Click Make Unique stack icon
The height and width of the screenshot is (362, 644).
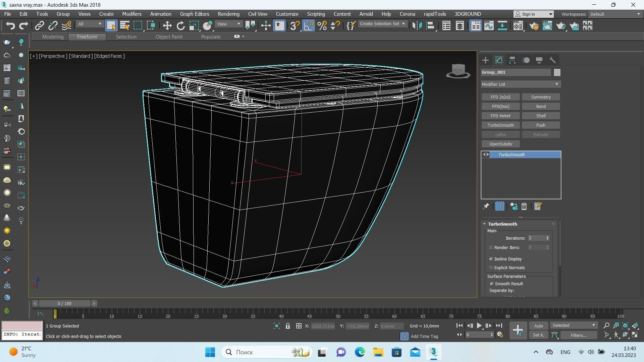click(x=514, y=206)
